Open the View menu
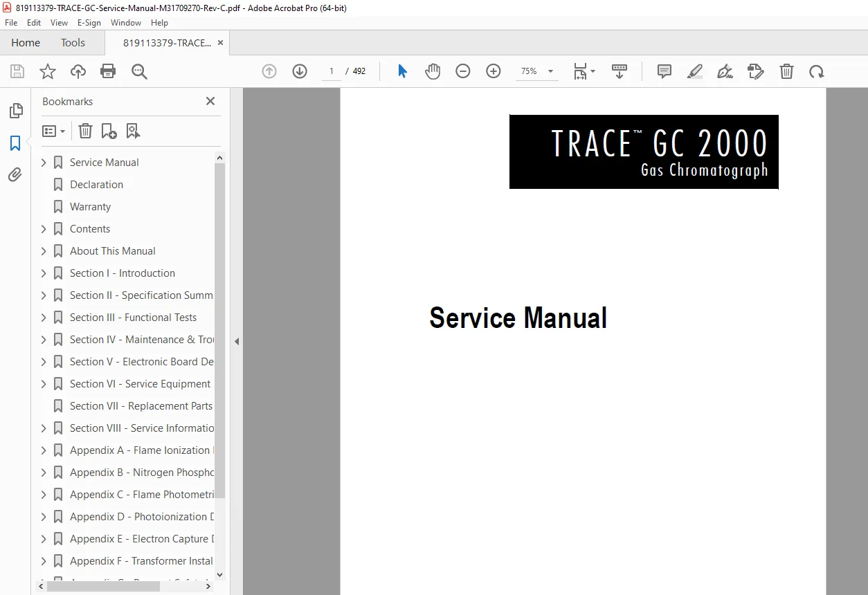 coord(59,23)
